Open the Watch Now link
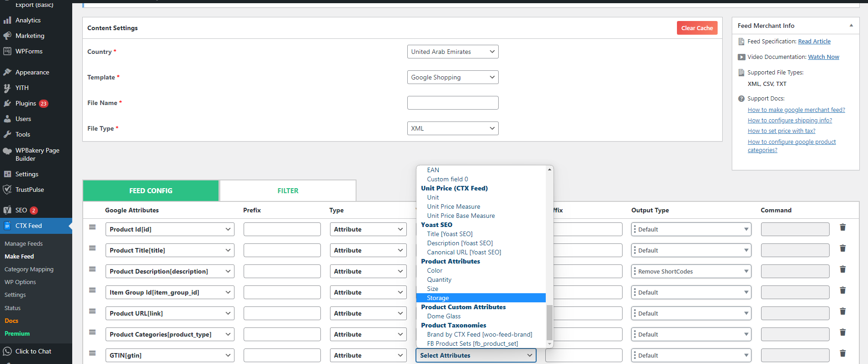Screen dimensions: 868x364 824,57
